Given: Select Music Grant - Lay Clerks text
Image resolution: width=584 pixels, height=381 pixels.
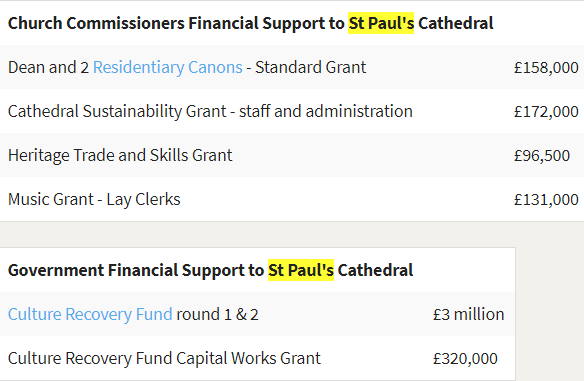Looking at the screenshot, I should (x=94, y=199).
